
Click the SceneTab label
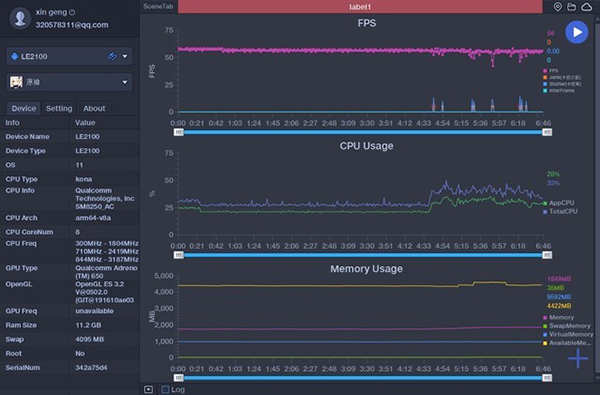click(158, 7)
